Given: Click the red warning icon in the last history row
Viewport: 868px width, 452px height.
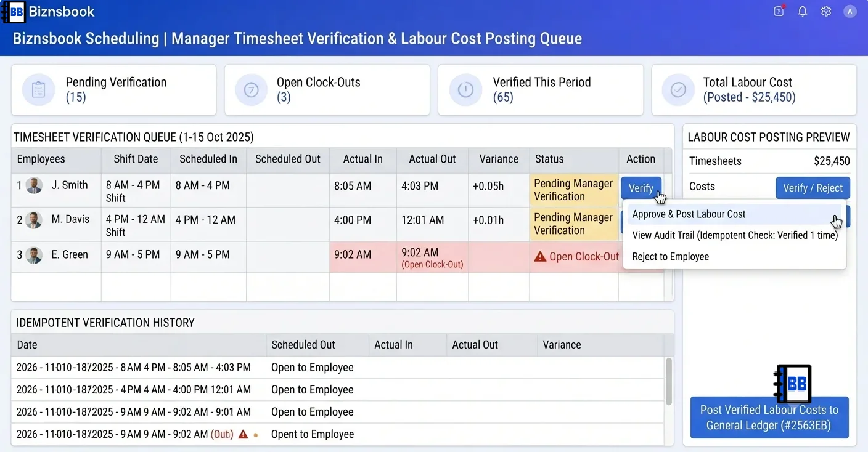Looking at the screenshot, I should click(x=243, y=434).
